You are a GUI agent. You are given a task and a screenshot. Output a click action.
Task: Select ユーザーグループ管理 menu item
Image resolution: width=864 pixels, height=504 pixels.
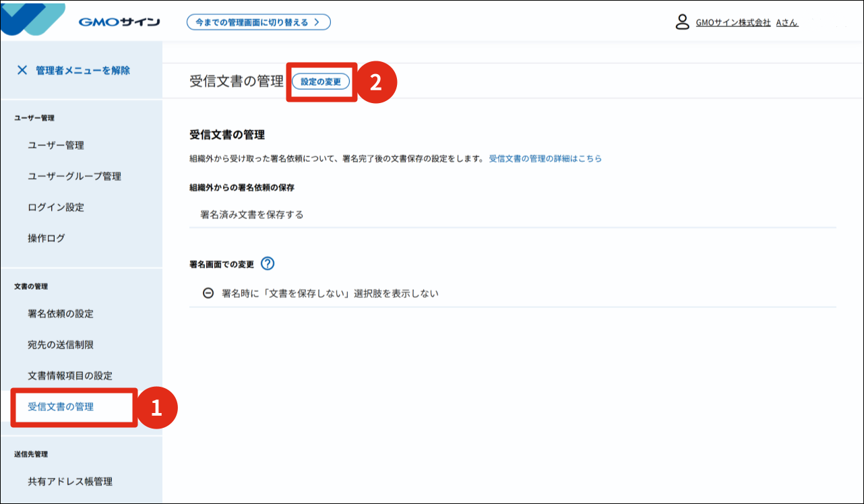tap(74, 177)
